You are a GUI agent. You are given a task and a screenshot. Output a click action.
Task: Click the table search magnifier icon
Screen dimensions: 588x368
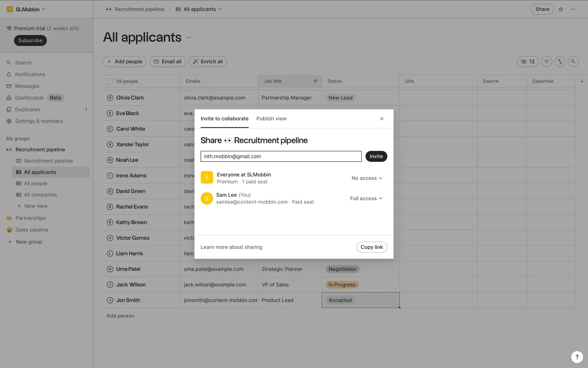point(573,62)
